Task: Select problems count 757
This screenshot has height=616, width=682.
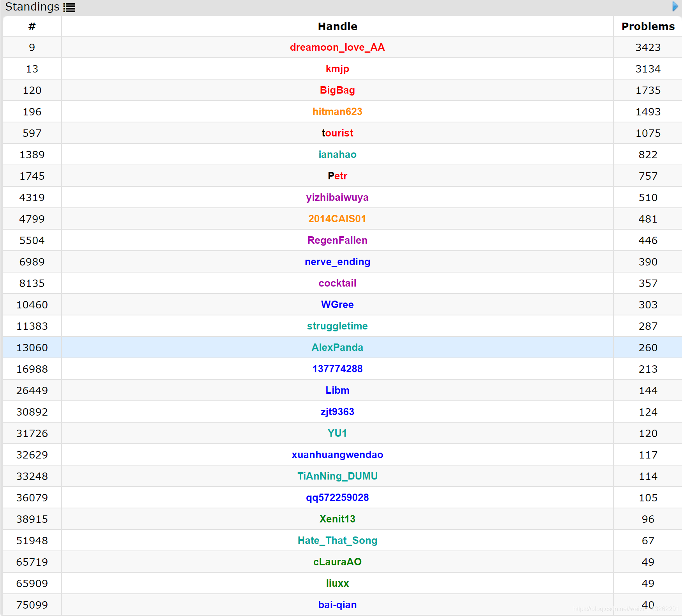Action: coord(648,176)
